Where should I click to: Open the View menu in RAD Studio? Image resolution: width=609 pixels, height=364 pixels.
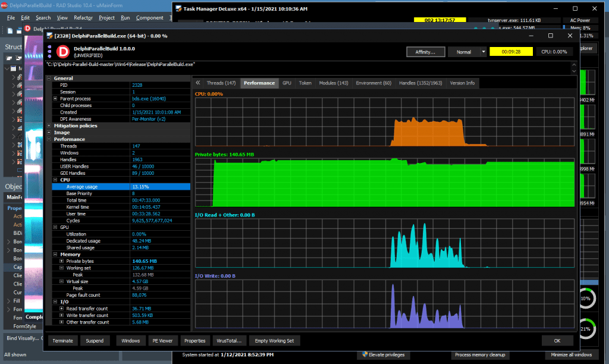pos(62,18)
